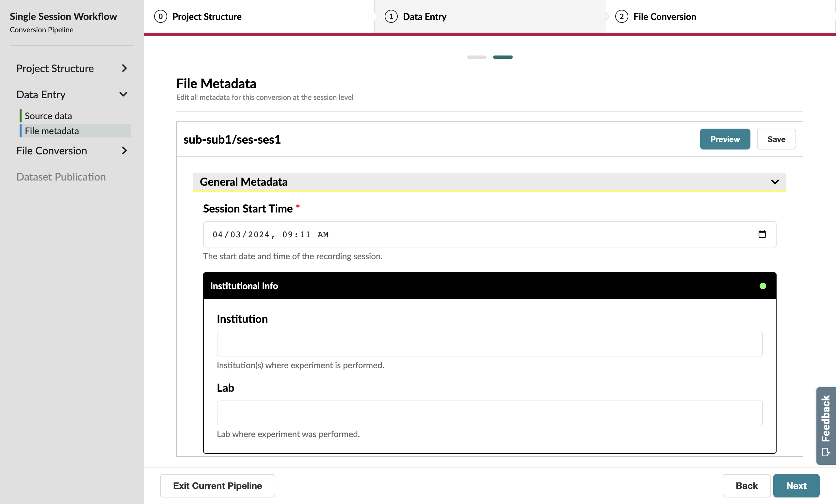Select the second page indicator bar

pos(503,57)
